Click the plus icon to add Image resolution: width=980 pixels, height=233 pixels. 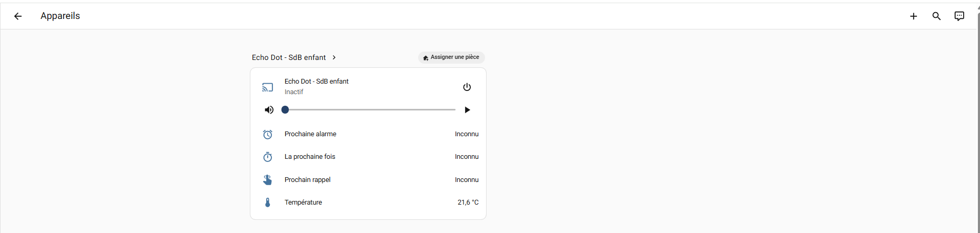(x=913, y=16)
